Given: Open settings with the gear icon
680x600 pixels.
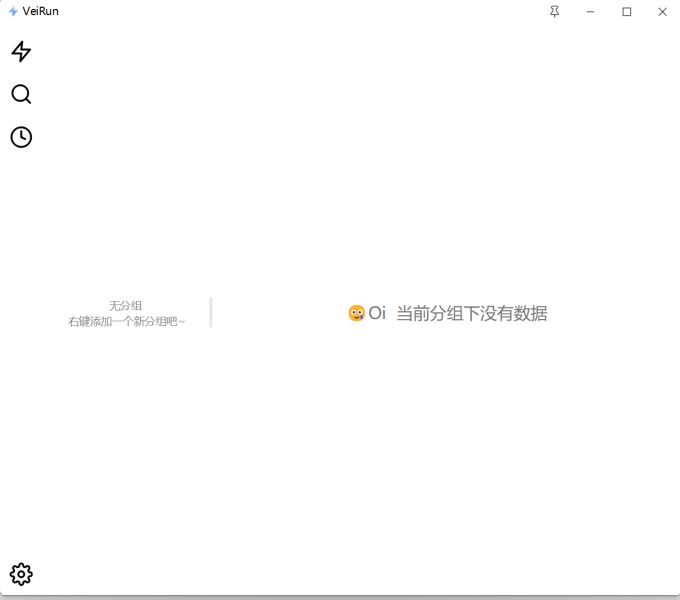Looking at the screenshot, I should [21, 574].
